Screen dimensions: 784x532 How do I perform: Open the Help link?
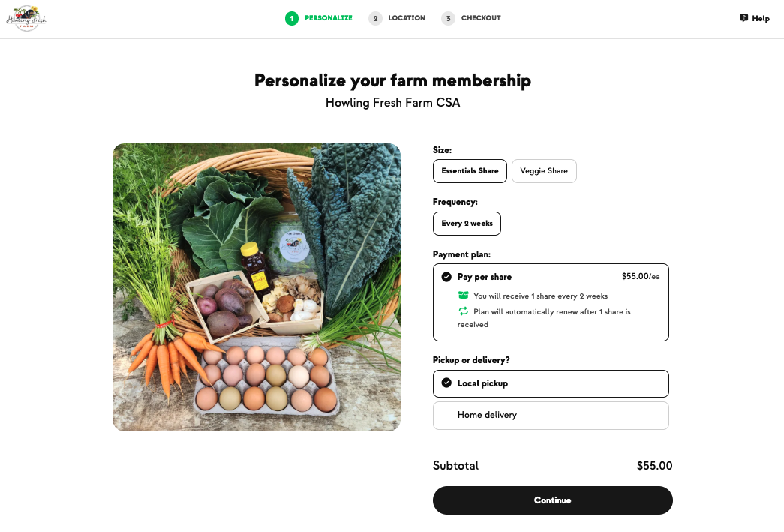tap(761, 19)
